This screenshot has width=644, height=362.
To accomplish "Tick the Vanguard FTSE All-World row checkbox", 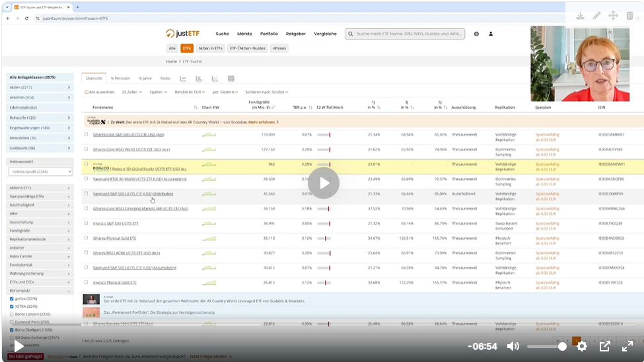I will coord(86,179).
